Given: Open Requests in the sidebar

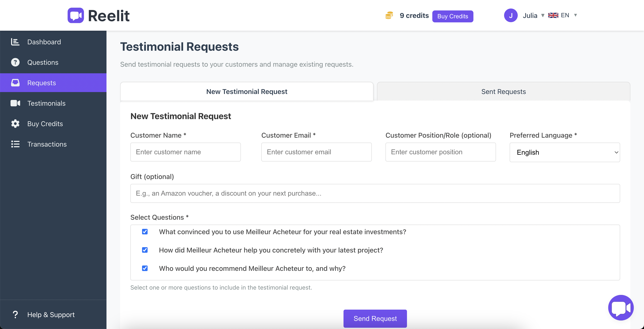Looking at the screenshot, I should (53, 83).
